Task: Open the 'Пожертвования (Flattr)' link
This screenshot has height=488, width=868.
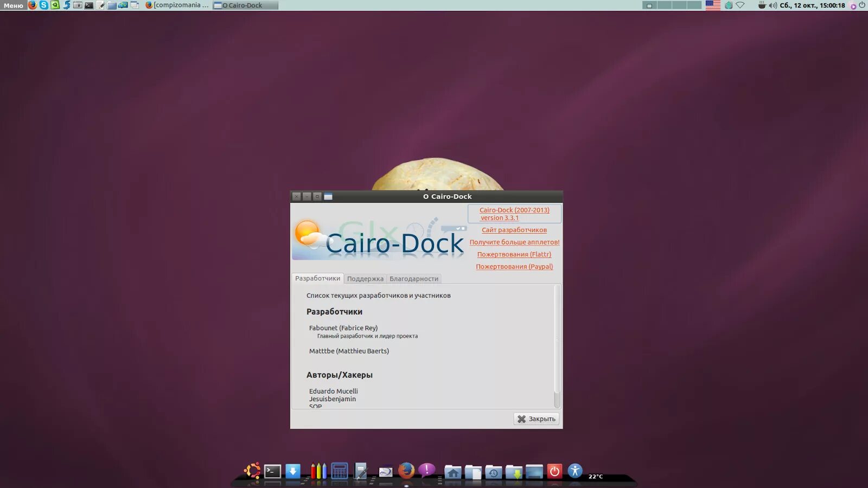Action: (x=514, y=254)
